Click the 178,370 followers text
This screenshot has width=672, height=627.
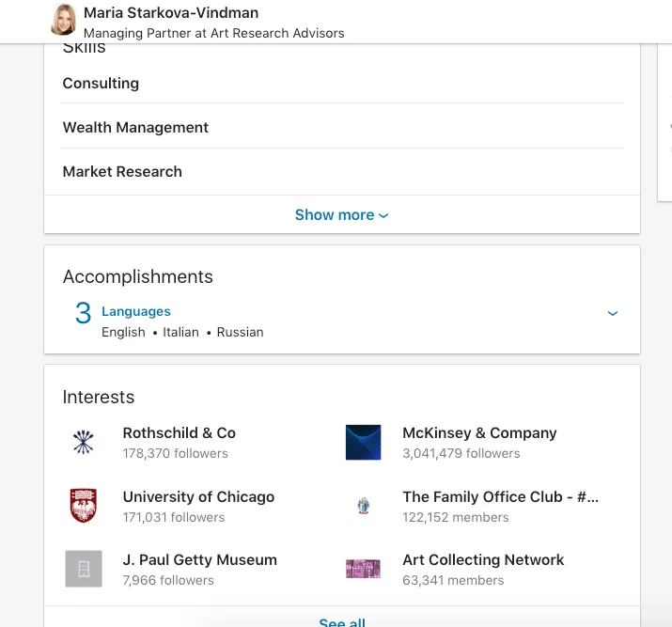(176, 453)
